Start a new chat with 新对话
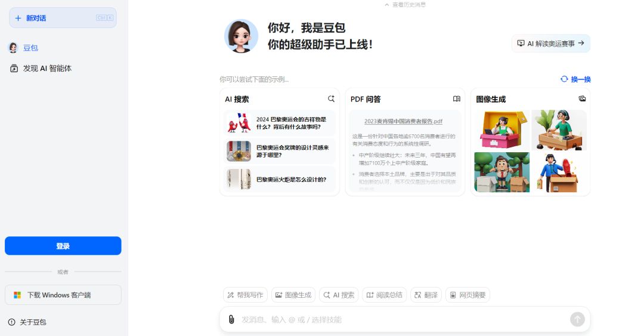The width and height of the screenshot is (644, 336). 63,18
